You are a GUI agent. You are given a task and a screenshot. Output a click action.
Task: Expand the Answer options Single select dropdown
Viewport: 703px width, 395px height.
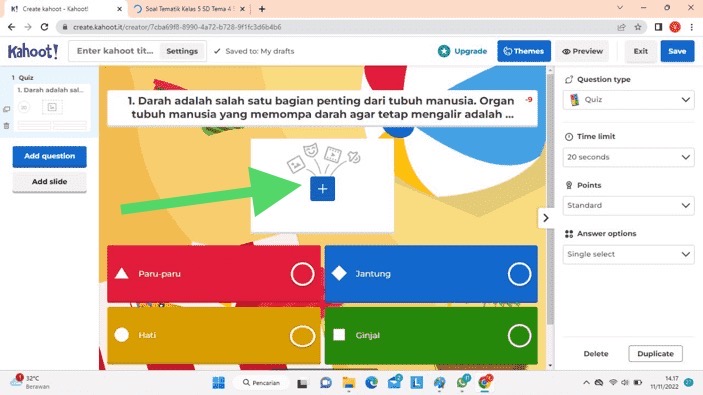point(628,254)
